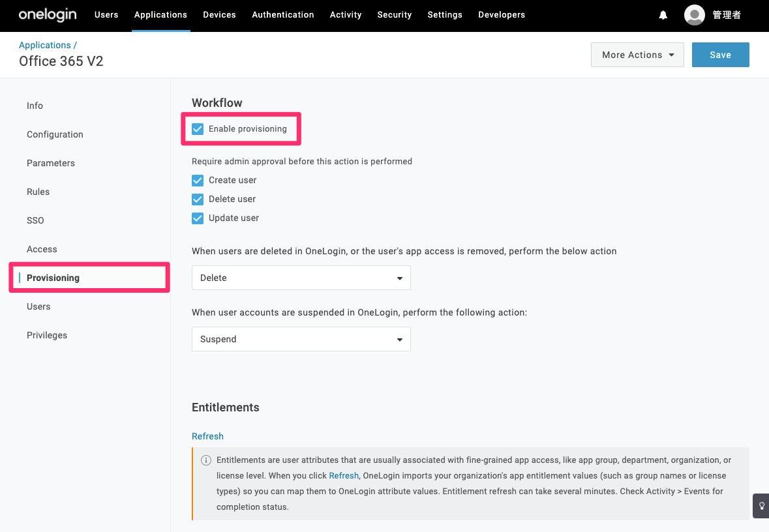This screenshot has height=532, width=769.
Task: Click the lightbulb help widget
Action: pyautogui.click(x=762, y=506)
